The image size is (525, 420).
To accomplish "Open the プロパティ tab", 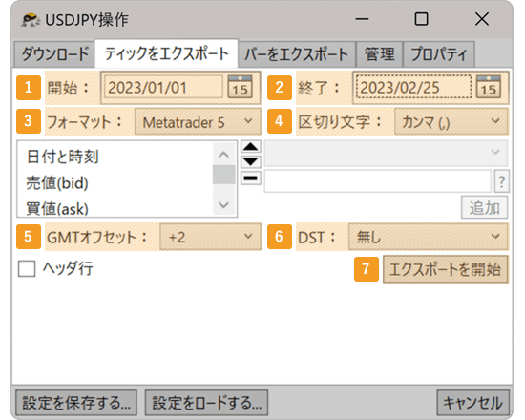I will pos(439,54).
